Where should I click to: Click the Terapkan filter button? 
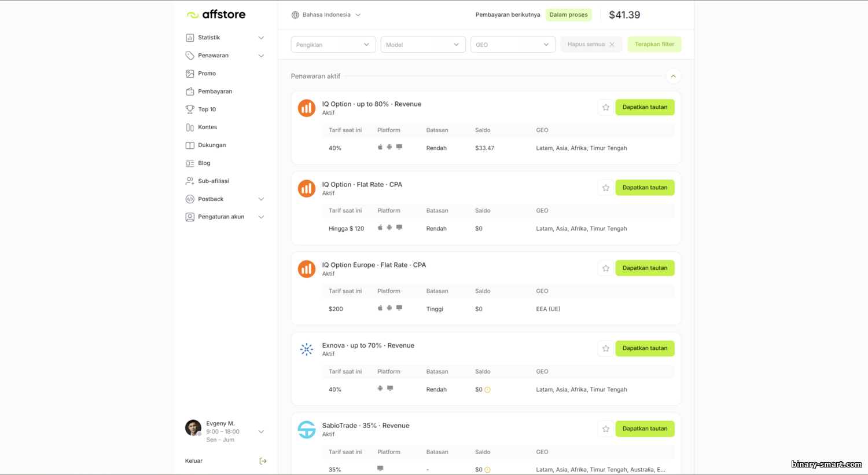pos(654,45)
